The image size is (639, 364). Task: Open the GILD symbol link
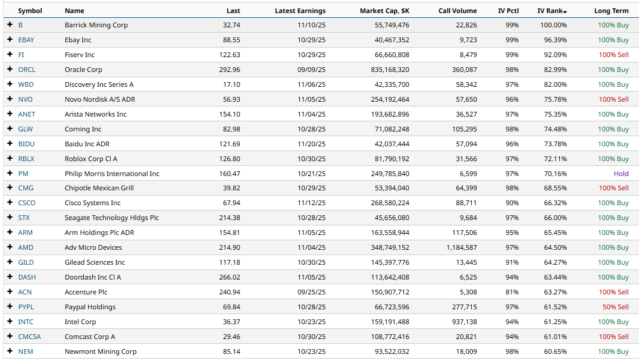coord(26,262)
